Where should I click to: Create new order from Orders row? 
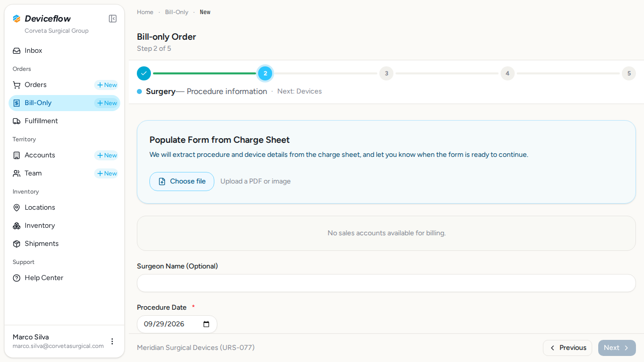click(107, 85)
